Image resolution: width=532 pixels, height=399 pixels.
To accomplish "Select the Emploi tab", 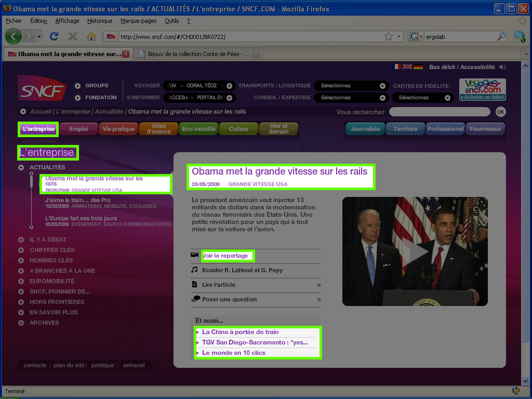I will (79, 129).
